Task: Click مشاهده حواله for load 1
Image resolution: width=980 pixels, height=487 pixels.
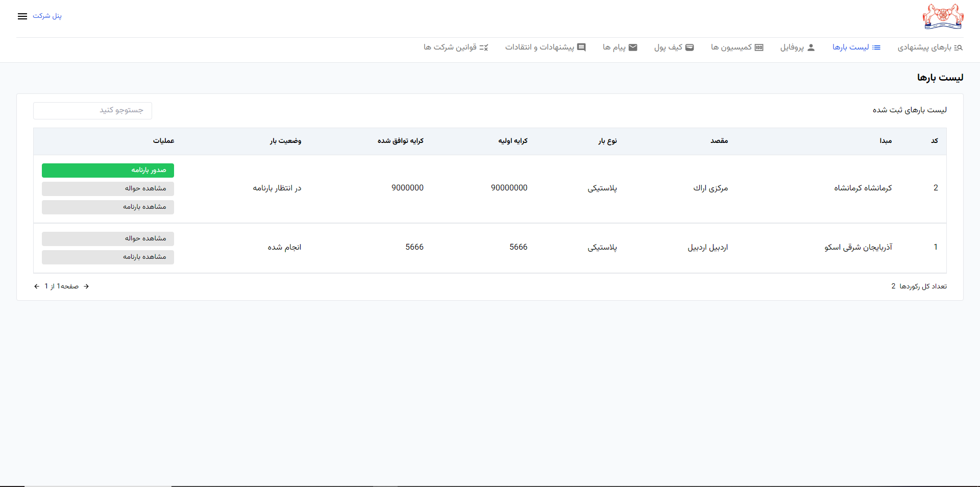Action: [x=108, y=239]
